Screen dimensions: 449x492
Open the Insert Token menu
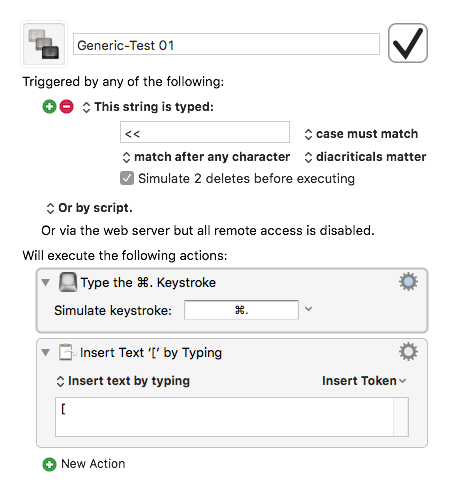point(364,381)
